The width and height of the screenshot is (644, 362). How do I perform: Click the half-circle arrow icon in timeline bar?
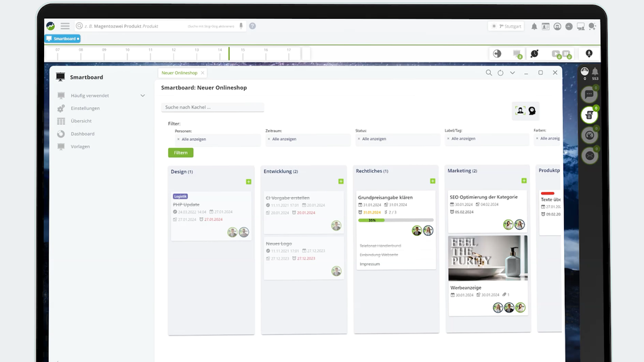pyautogui.click(x=497, y=54)
